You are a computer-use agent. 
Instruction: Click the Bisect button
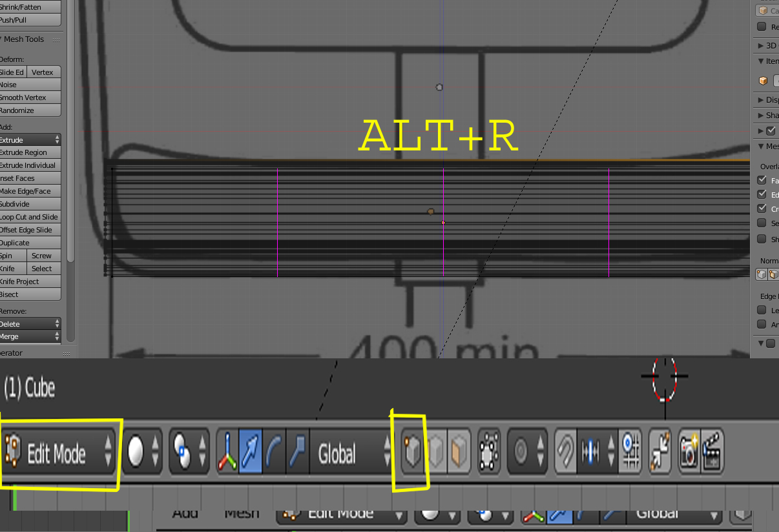30,294
